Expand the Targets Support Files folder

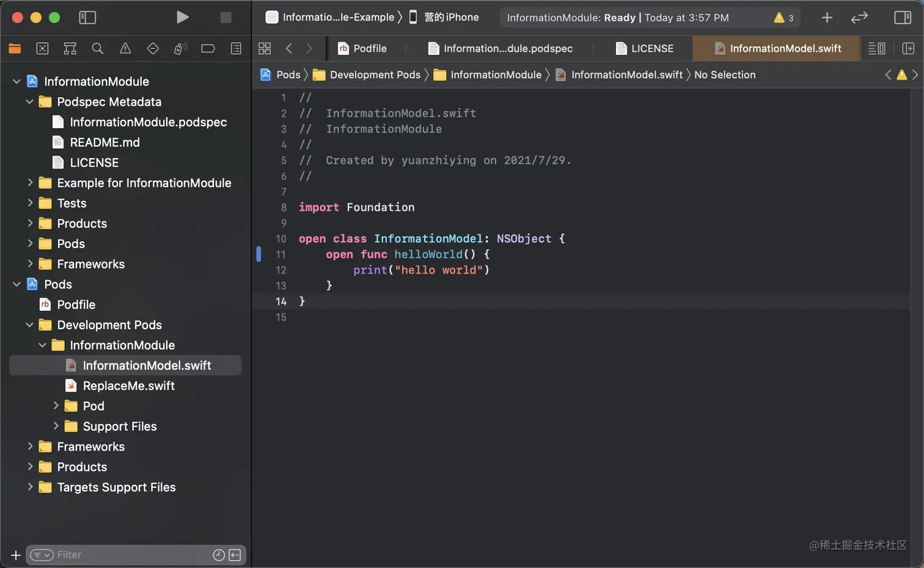point(30,487)
